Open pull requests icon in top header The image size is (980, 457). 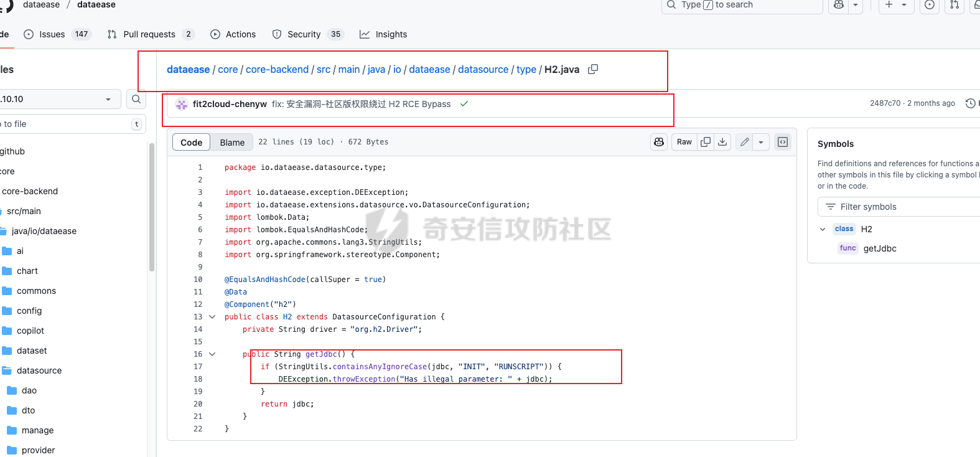954,4
